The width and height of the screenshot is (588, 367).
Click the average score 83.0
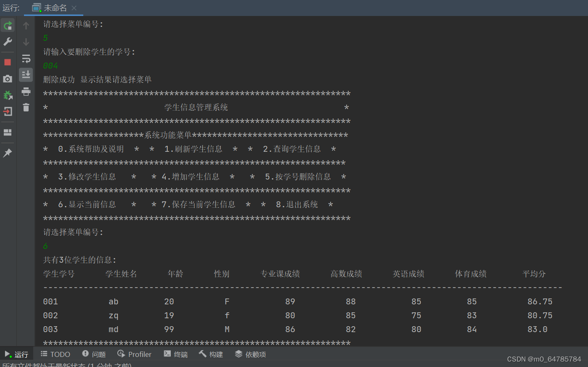[538, 329]
